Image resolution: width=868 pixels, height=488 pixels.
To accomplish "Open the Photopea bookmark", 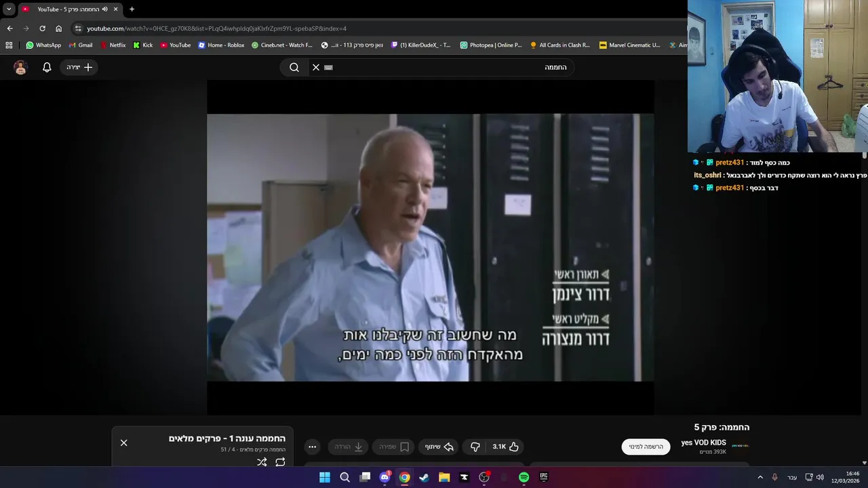I will (491, 45).
